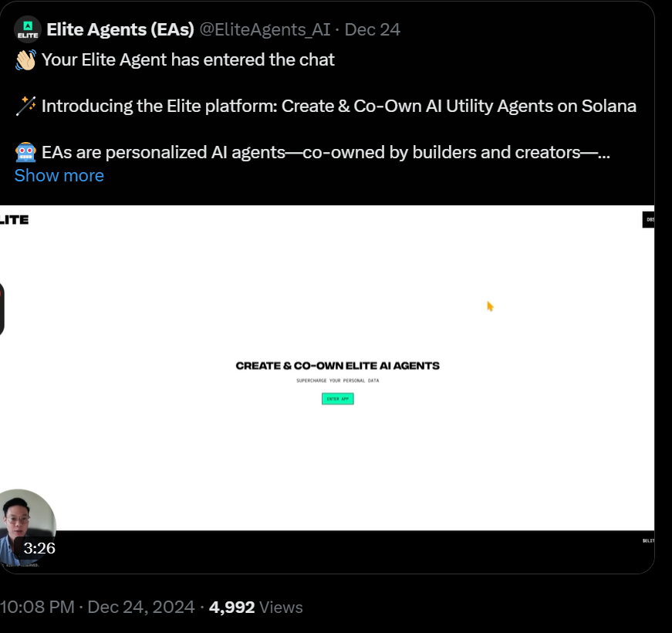Screen dimensions: 672x633
Task: Open the Elite Agents (EAs) display name
Action: pos(120,29)
